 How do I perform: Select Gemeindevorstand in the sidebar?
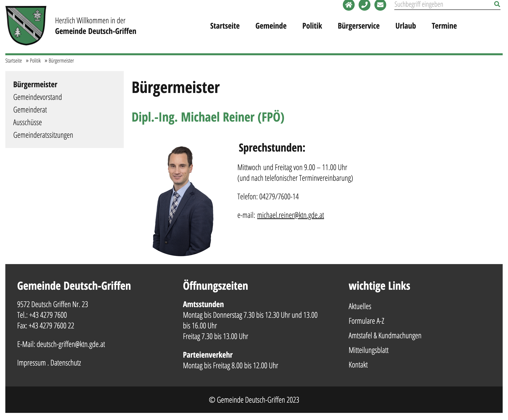(x=37, y=97)
